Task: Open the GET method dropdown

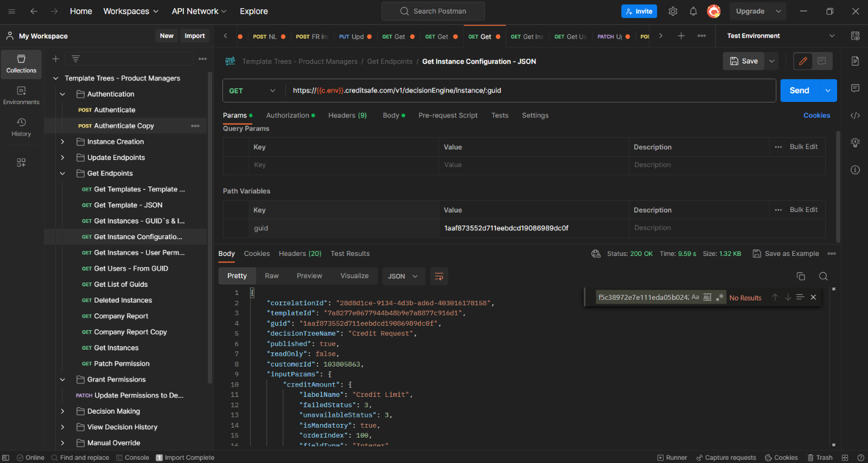Action: pos(253,91)
